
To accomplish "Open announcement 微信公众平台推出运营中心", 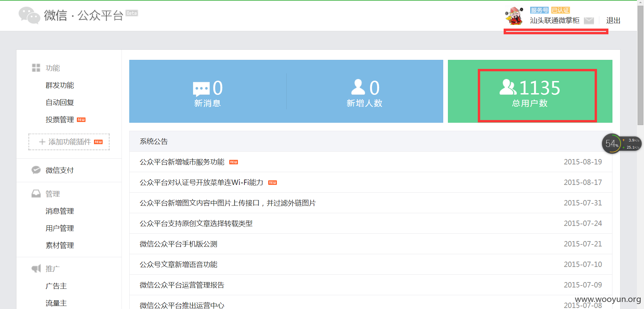I will (x=182, y=305).
